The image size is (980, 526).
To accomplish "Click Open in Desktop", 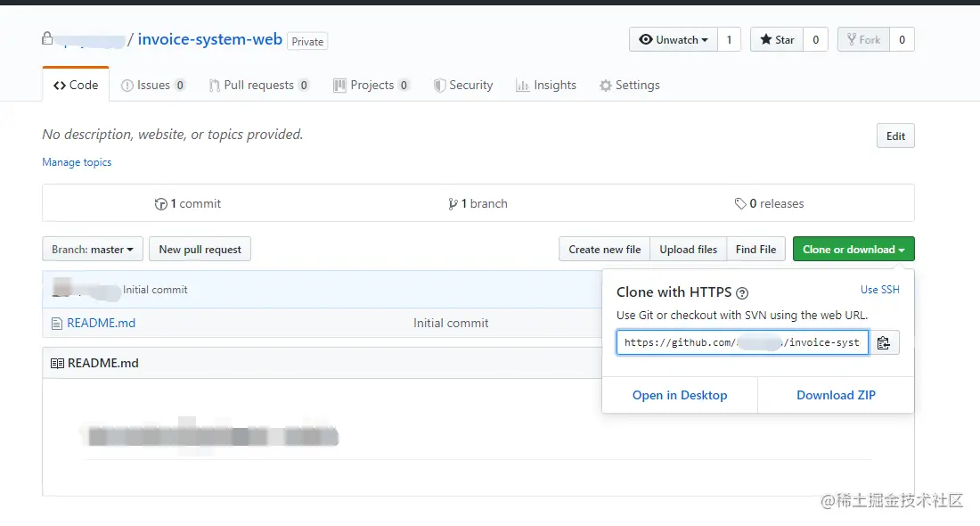I will pyautogui.click(x=680, y=395).
